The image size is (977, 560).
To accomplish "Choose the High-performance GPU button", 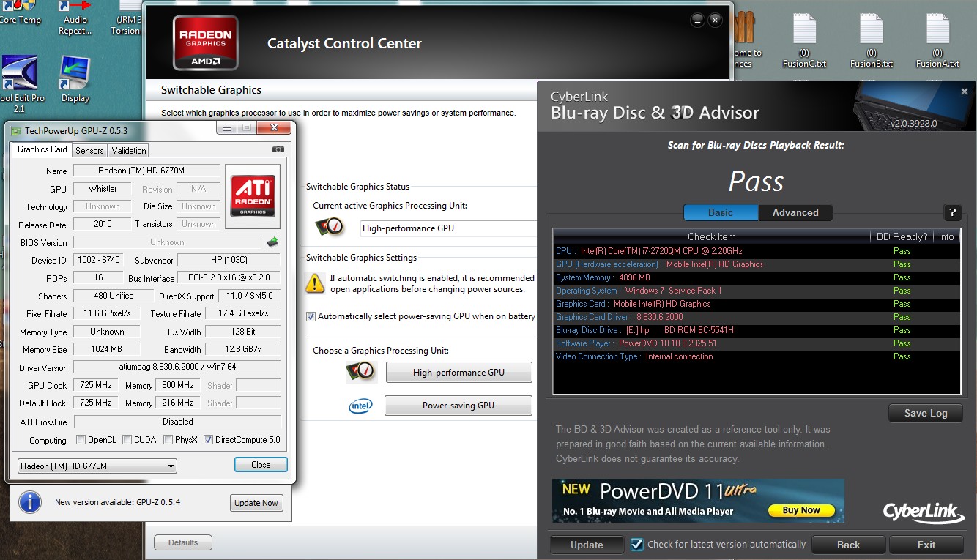I will coord(458,372).
